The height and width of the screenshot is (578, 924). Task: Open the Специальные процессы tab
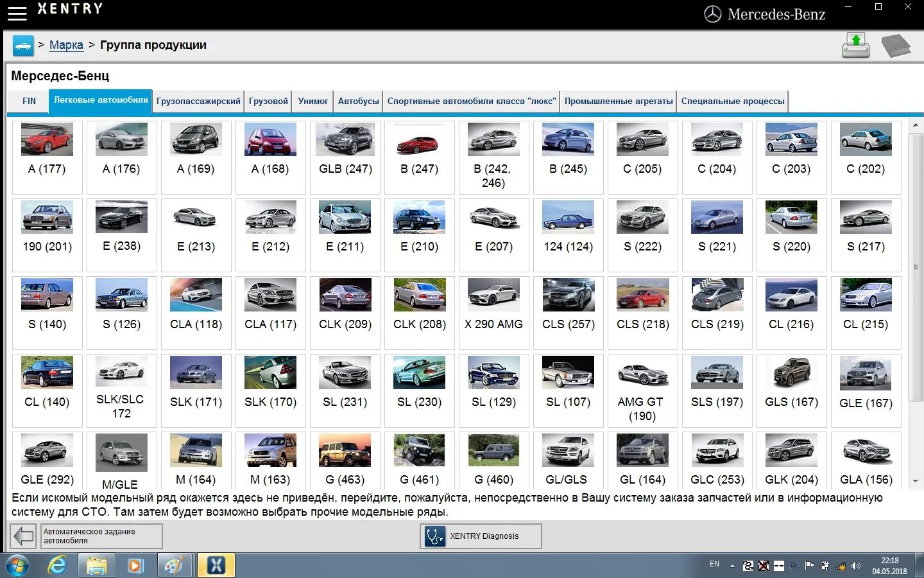pos(733,101)
